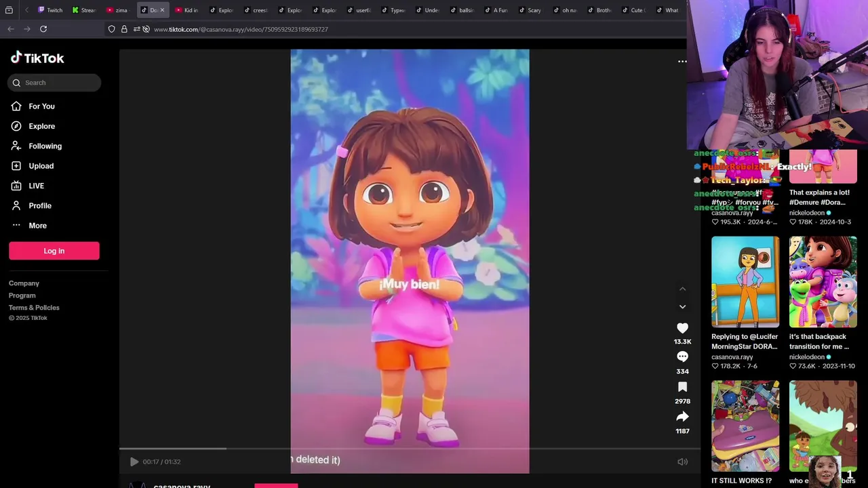Switch to the Kid in tab

(186, 10)
